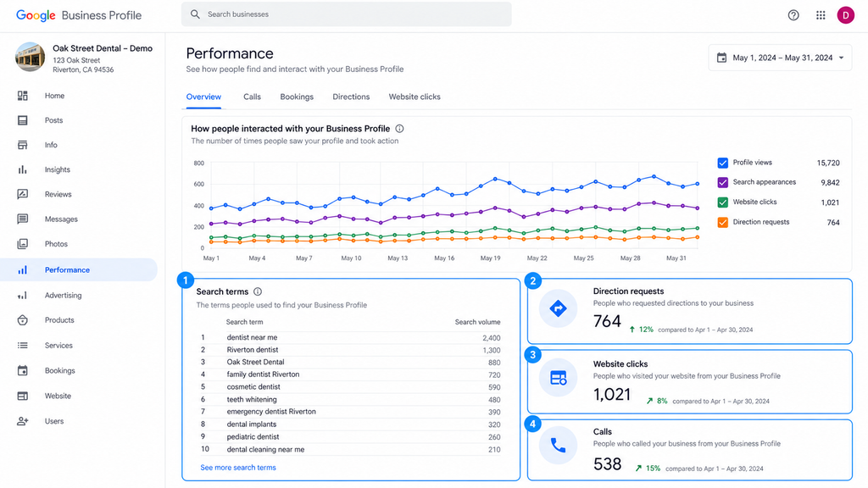This screenshot has width=868, height=488.
Task: Click 'family dentist Riverton' term
Action: [x=263, y=374]
